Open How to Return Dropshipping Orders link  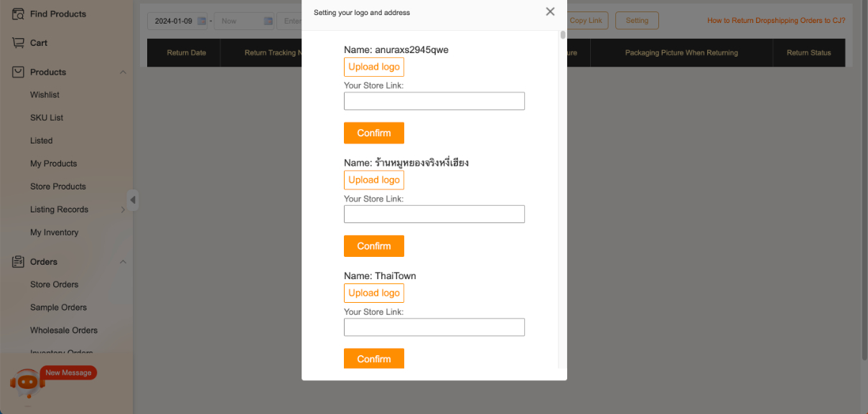click(775, 21)
